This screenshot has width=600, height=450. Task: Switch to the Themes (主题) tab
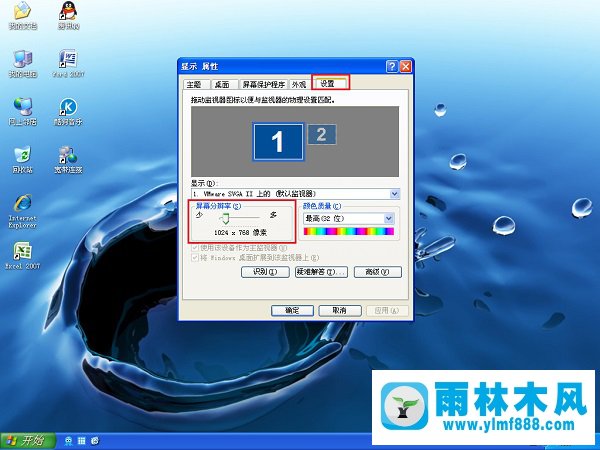196,85
